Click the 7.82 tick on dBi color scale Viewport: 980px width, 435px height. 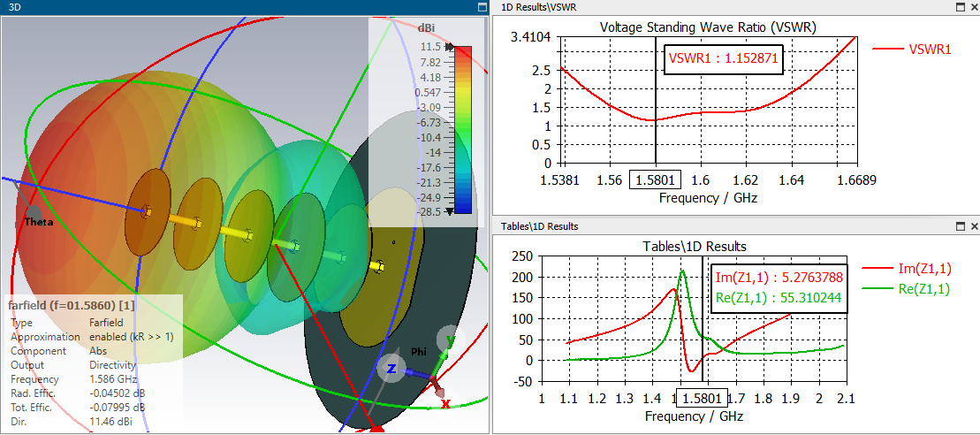(x=431, y=62)
